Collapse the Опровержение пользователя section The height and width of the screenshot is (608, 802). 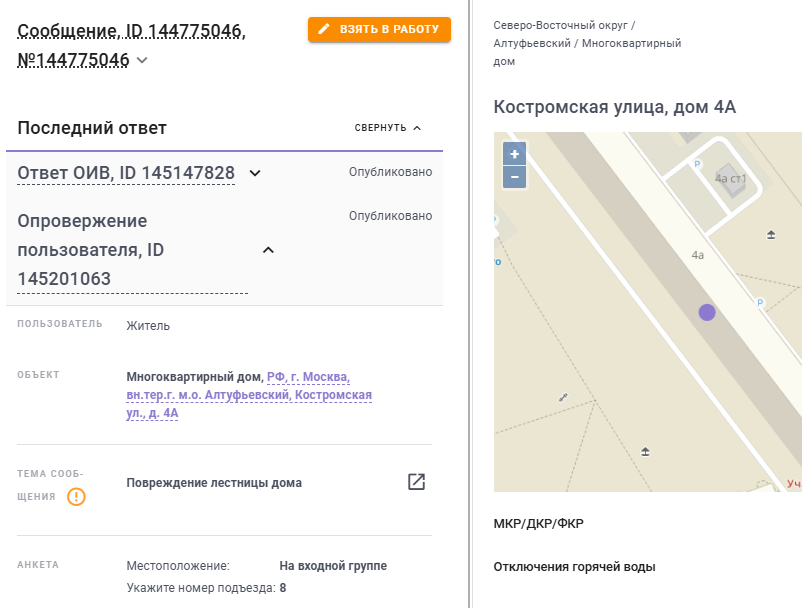click(x=268, y=250)
